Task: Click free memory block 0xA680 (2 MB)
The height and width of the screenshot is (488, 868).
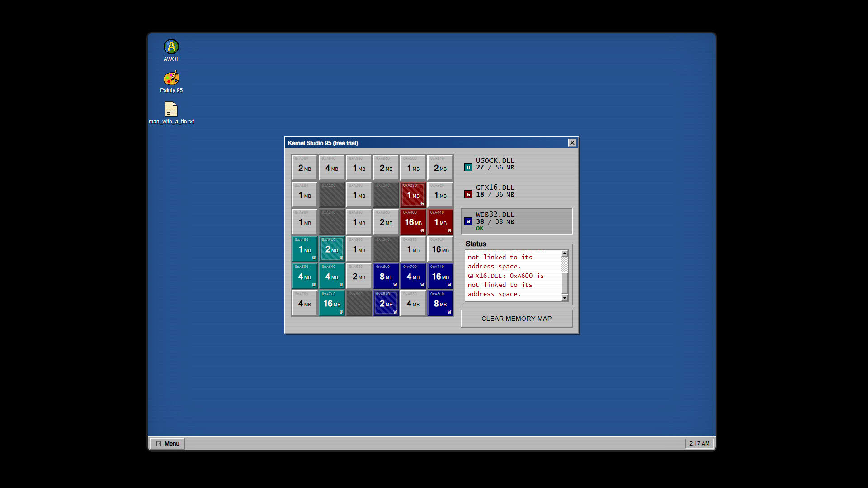Action: click(359, 276)
